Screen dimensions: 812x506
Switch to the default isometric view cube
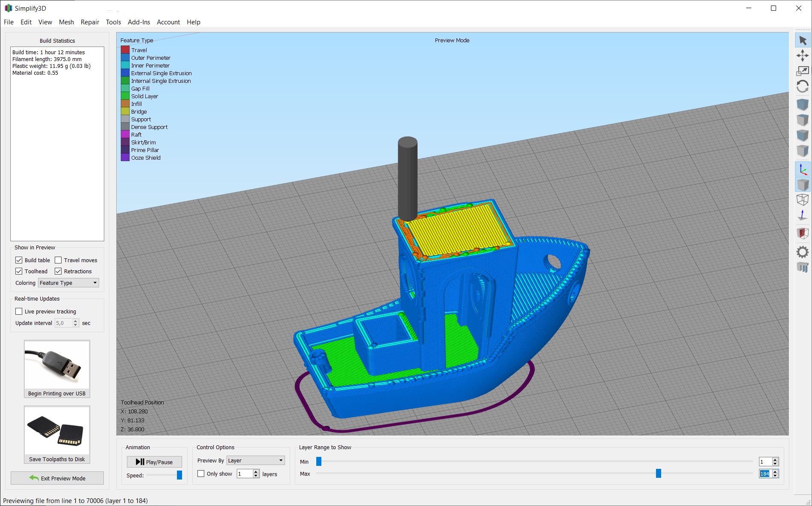coord(803,105)
